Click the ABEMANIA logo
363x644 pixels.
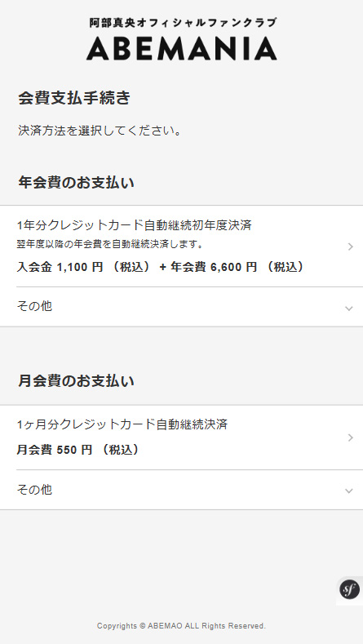(181, 48)
